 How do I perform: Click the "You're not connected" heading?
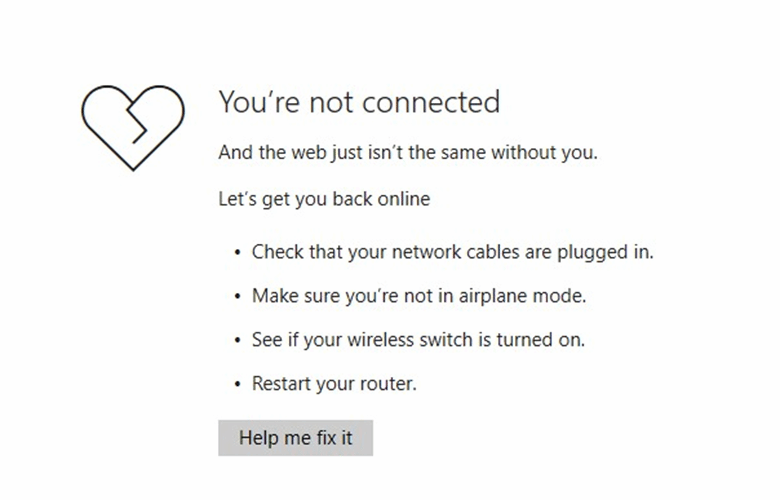click(358, 102)
